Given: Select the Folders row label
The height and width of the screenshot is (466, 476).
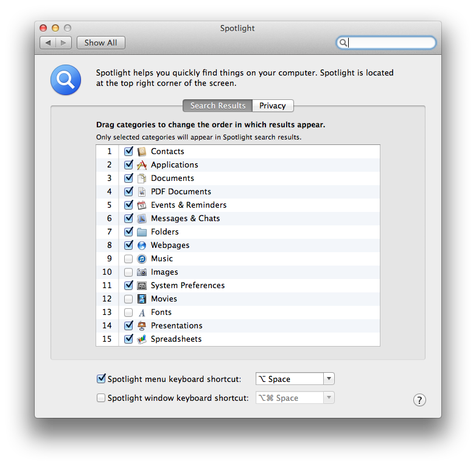Looking at the screenshot, I should (x=165, y=232).
